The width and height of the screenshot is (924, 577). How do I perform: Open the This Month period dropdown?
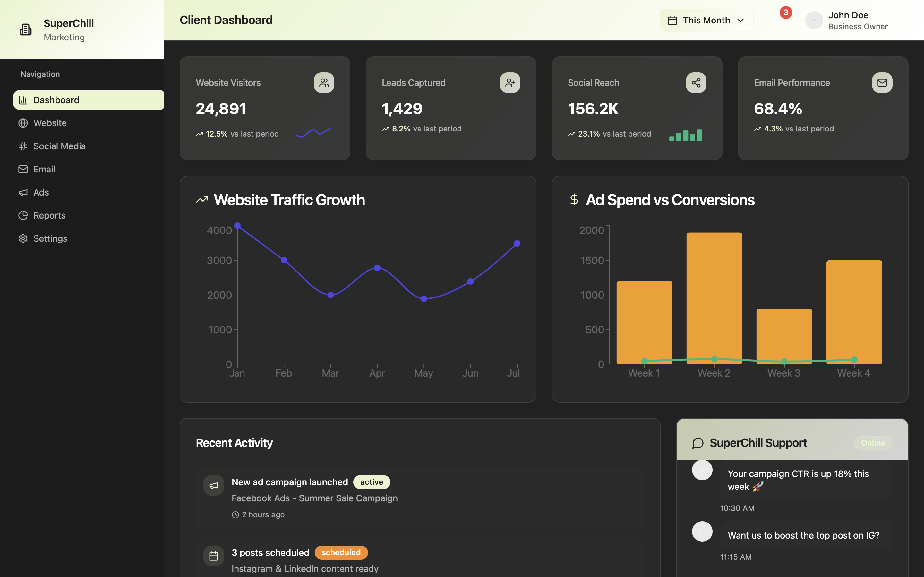(x=706, y=20)
